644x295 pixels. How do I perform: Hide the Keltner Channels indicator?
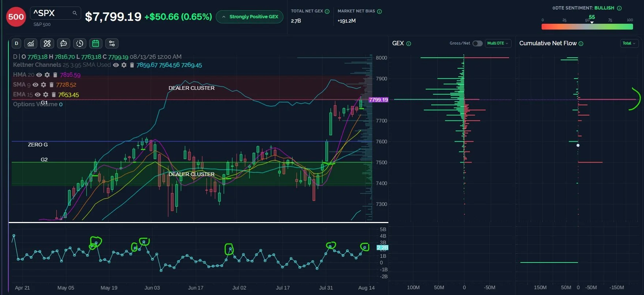tap(116, 65)
